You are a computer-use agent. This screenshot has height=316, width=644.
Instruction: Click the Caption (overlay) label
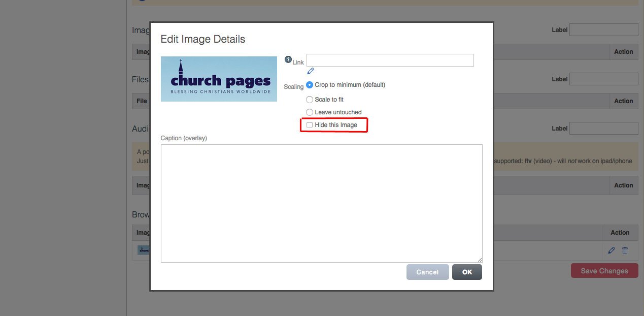[x=184, y=138]
